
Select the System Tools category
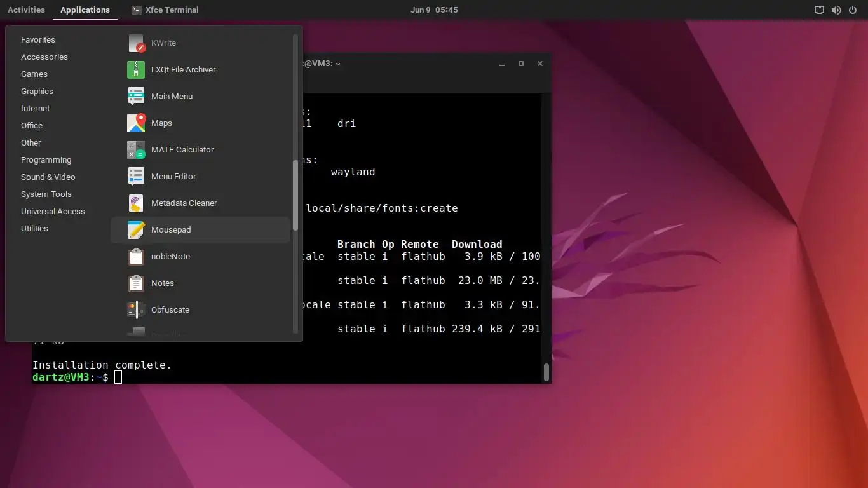pos(46,194)
